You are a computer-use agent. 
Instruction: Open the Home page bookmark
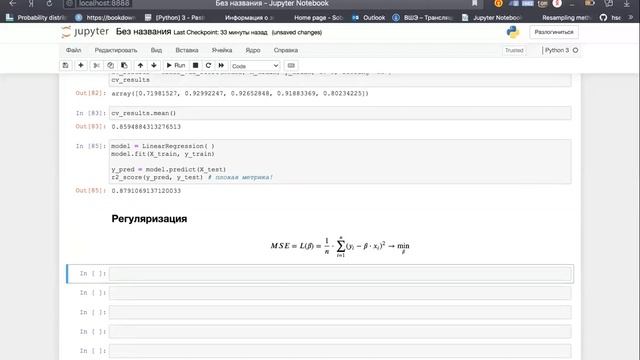pos(318,18)
